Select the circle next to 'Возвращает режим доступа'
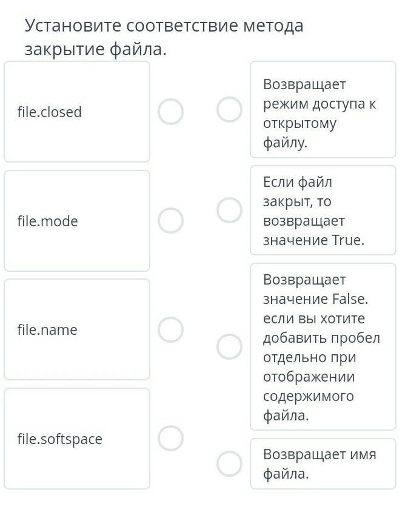408x532 pixels. [x=229, y=110]
